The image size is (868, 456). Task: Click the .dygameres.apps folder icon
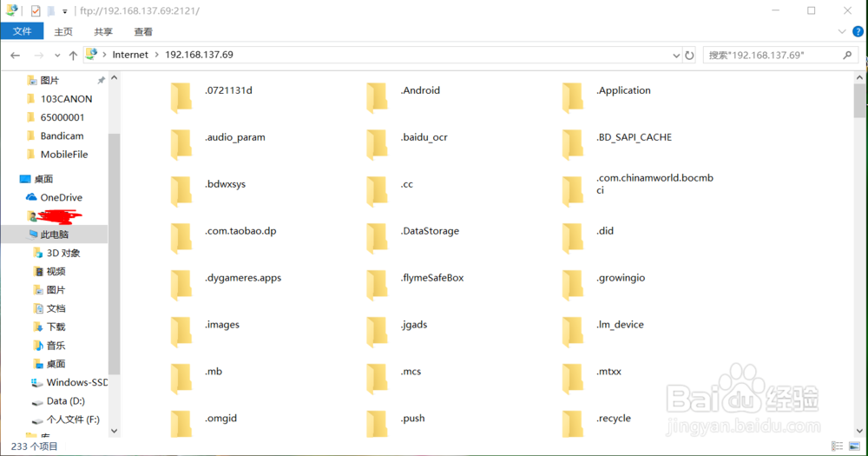[x=181, y=285]
